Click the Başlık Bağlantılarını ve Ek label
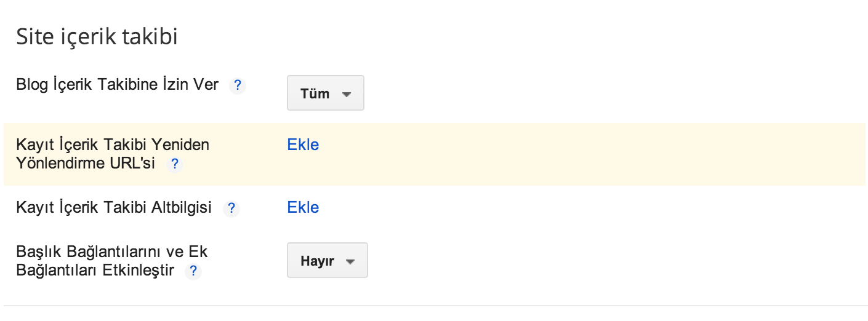The image size is (868, 321). 116,252
